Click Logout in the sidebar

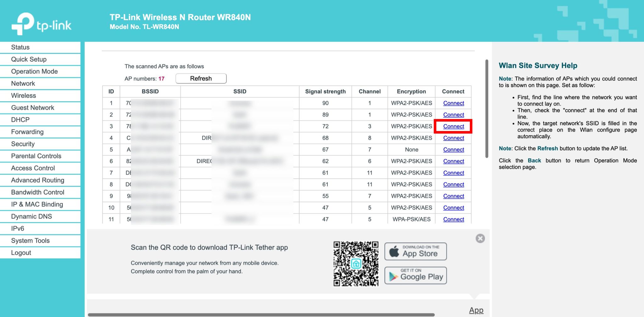pyautogui.click(x=40, y=253)
